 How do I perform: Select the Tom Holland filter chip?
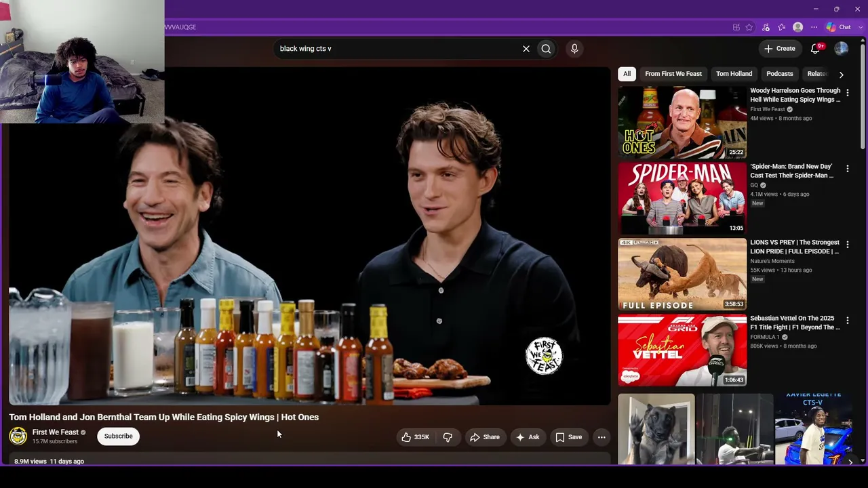(734, 74)
